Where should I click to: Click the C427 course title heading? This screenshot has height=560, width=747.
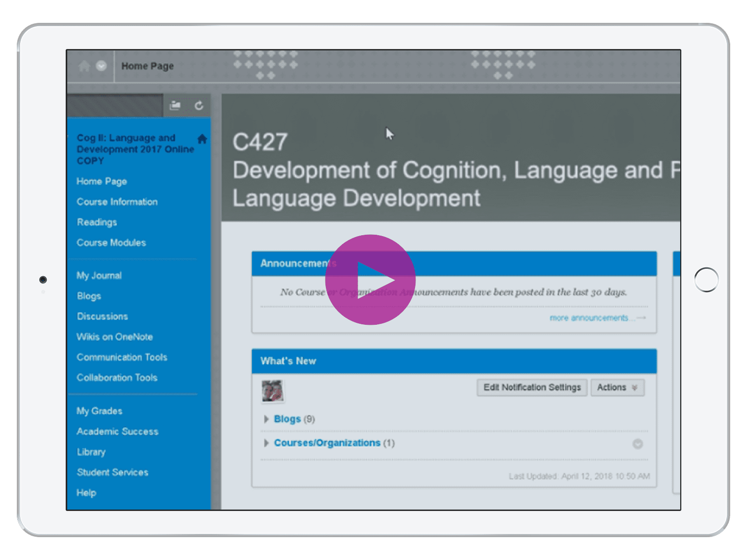pos(260,142)
